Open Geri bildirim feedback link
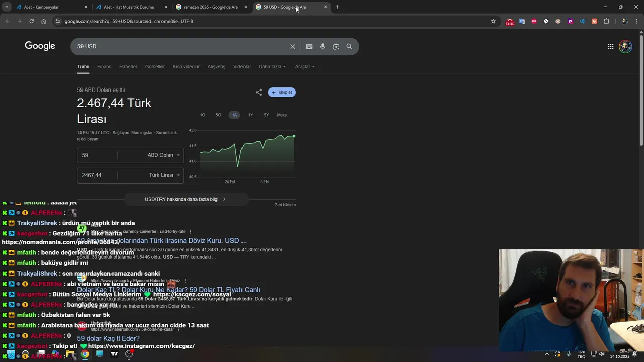The width and height of the screenshot is (644, 362). tap(285, 205)
